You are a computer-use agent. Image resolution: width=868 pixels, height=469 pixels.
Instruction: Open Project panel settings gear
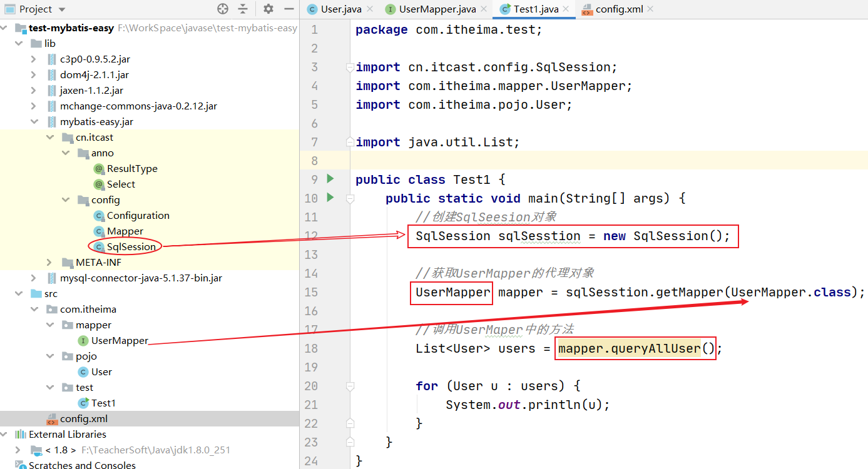[268, 9]
